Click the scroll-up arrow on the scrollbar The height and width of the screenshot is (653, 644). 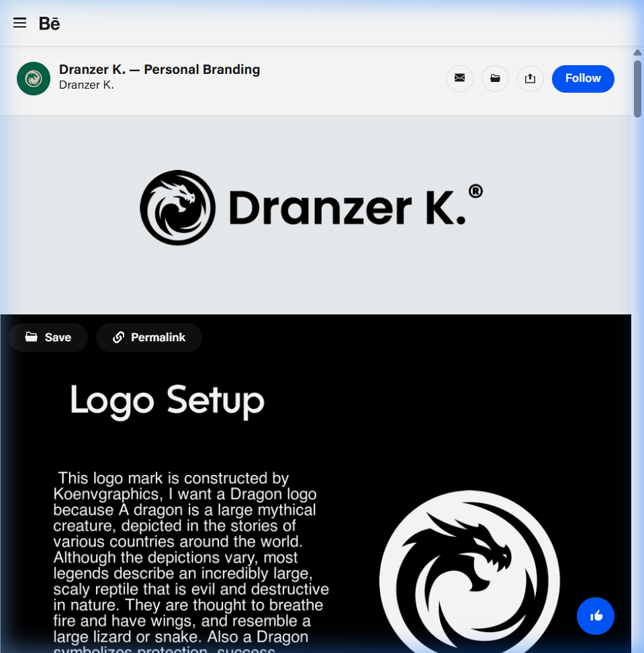637,52
